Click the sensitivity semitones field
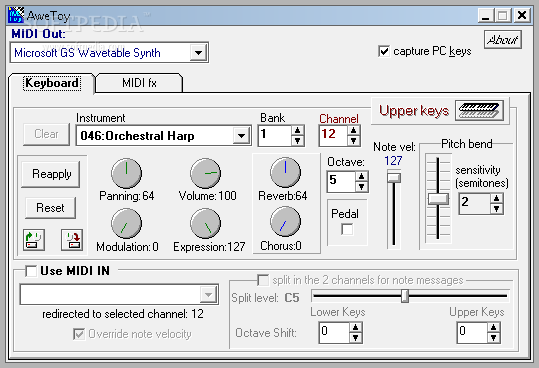This screenshot has width=539, height=368. pyautogui.click(x=475, y=204)
